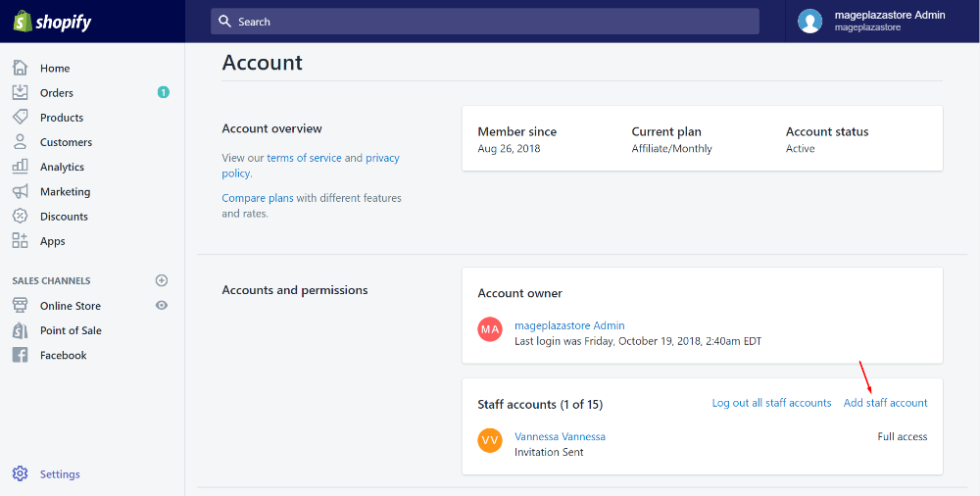Open the Home menu item

click(55, 69)
